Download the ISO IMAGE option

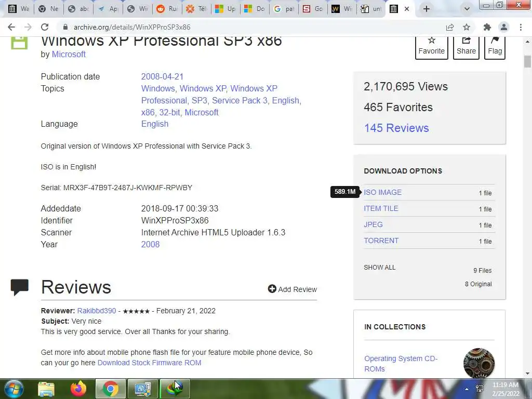click(383, 192)
